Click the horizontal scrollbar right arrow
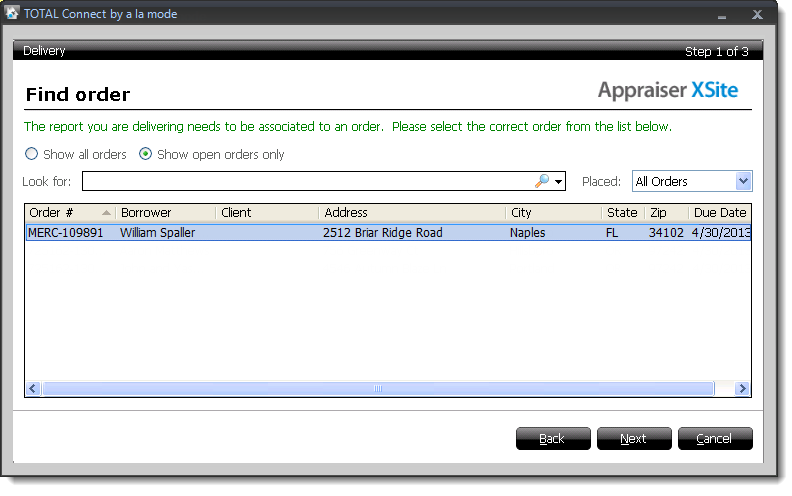The image size is (792, 496). pos(743,388)
